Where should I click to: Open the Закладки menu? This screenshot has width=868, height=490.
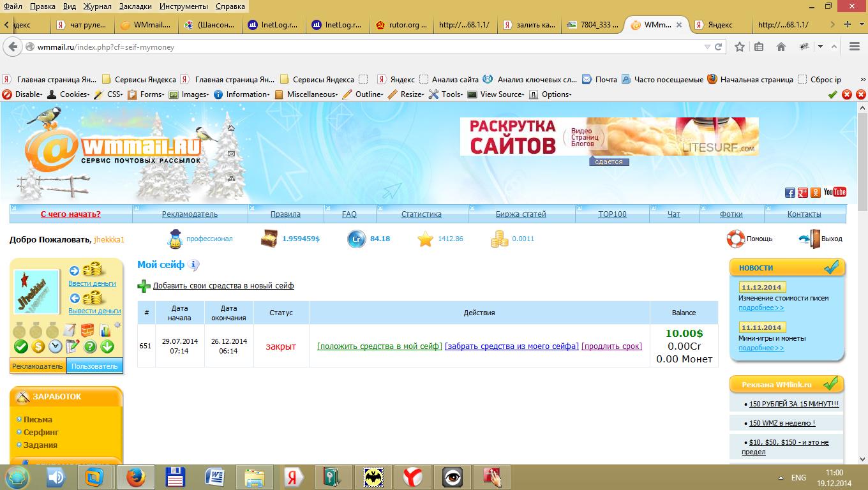click(135, 6)
